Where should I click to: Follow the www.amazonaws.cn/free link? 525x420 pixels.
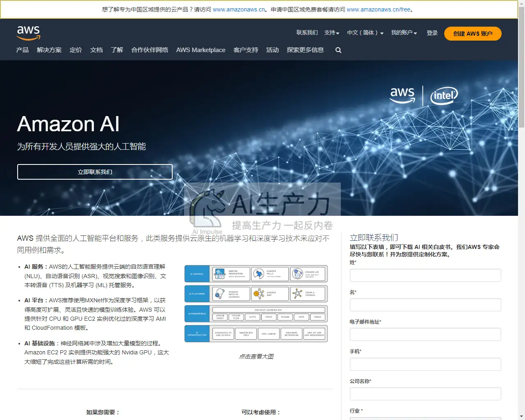point(379,9)
